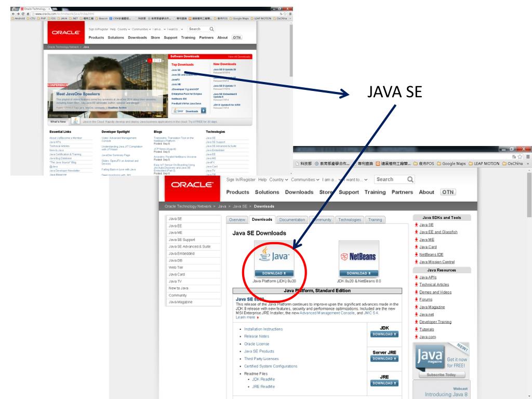Expand the 'I am a...' dropdown in the Downloads window
The width and height of the screenshot is (532, 399).
point(332,179)
